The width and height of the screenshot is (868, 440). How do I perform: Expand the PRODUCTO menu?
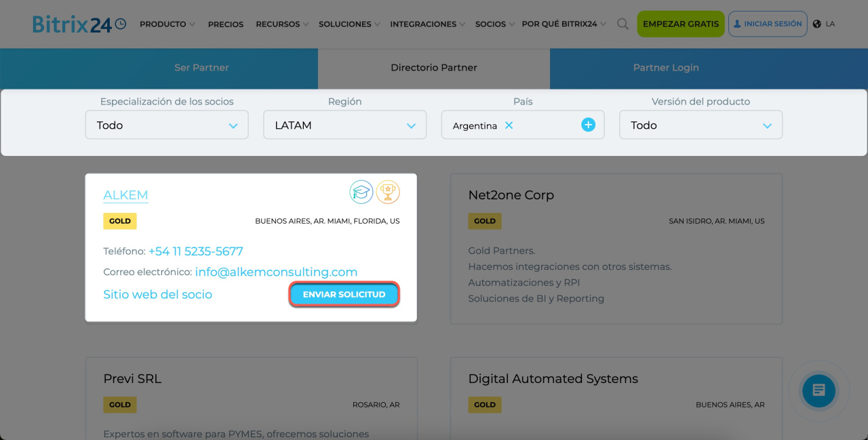coord(167,24)
